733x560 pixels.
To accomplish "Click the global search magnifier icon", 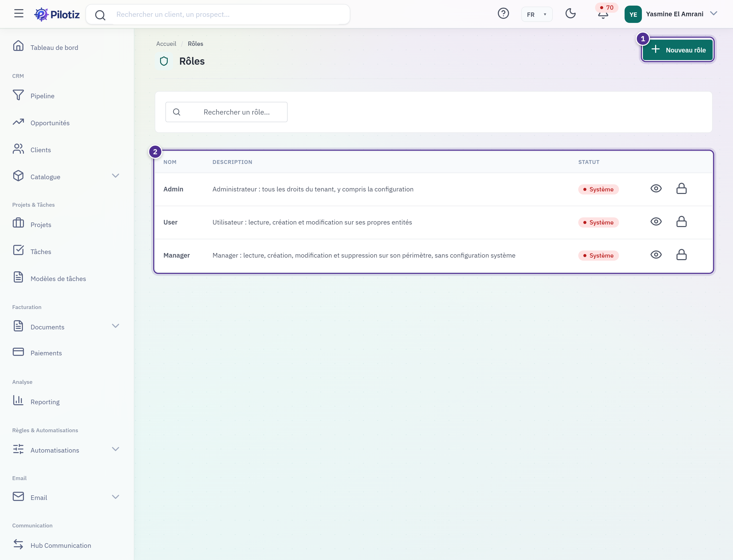I will [x=100, y=15].
